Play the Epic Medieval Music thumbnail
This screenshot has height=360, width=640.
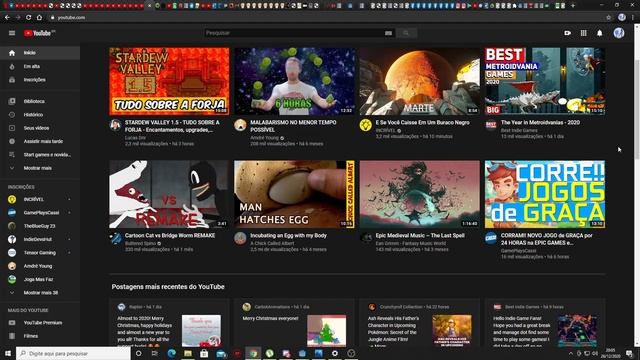(x=420, y=194)
